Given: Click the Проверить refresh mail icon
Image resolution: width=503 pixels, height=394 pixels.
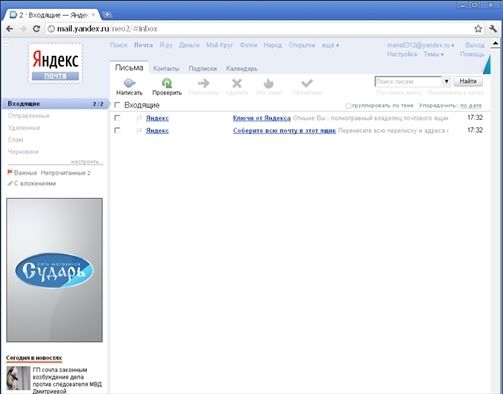Looking at the screenshot, I should pyautogui.click(x=167, y=83).
